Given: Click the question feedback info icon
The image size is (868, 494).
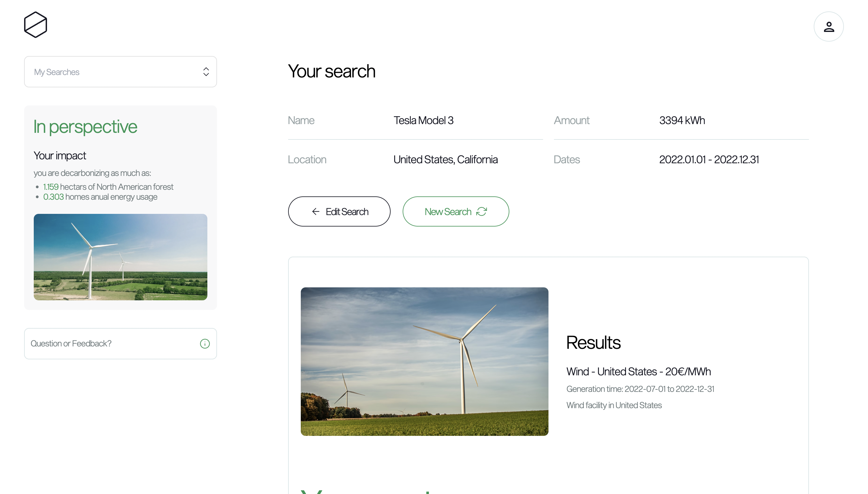Looking at the screenshot, I should pyautogui.click(x=204, y=343).
